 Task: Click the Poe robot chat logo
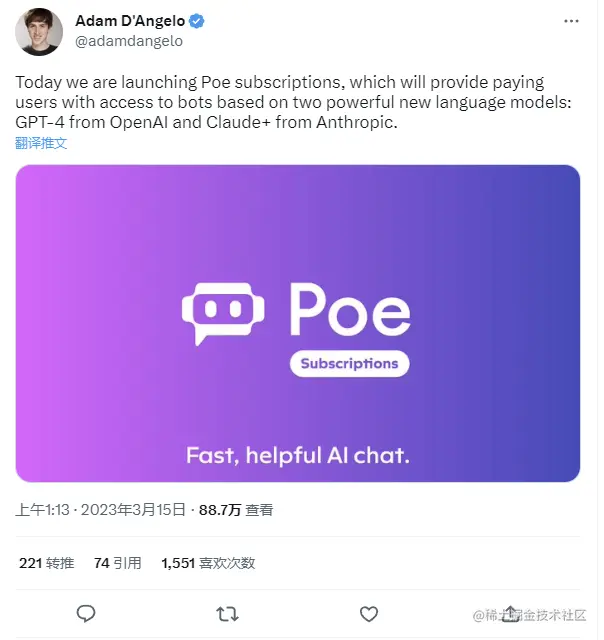point(223,313)
